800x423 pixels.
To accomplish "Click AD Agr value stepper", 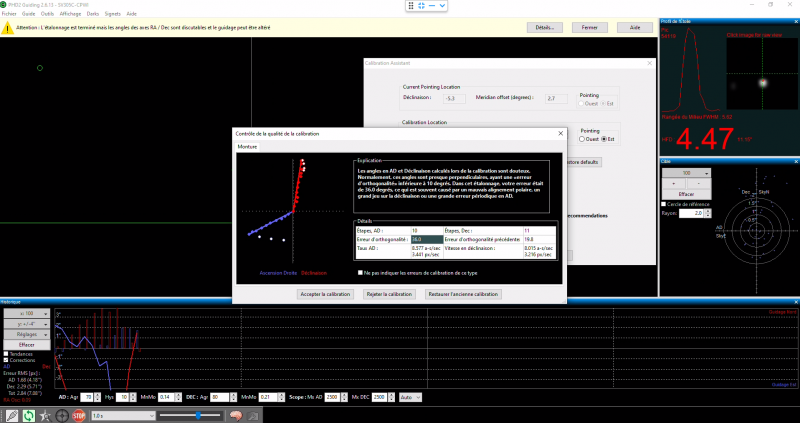I will (97, 397).
